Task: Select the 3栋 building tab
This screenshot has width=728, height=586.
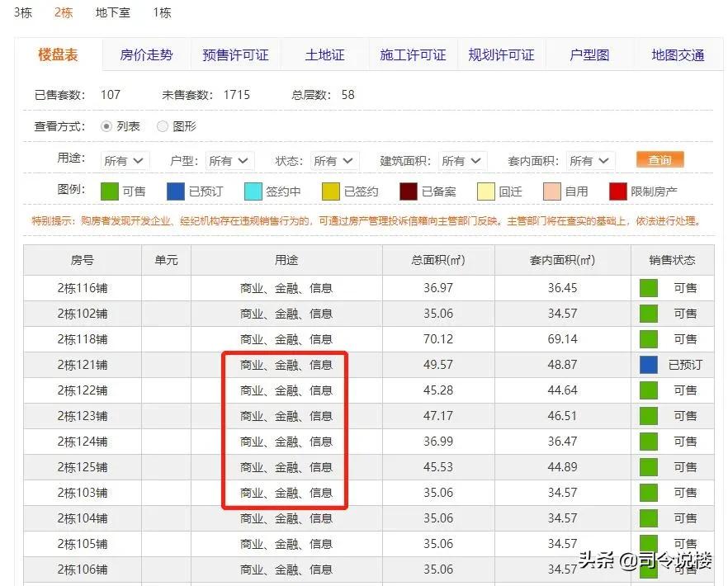Action: point(22,12)
